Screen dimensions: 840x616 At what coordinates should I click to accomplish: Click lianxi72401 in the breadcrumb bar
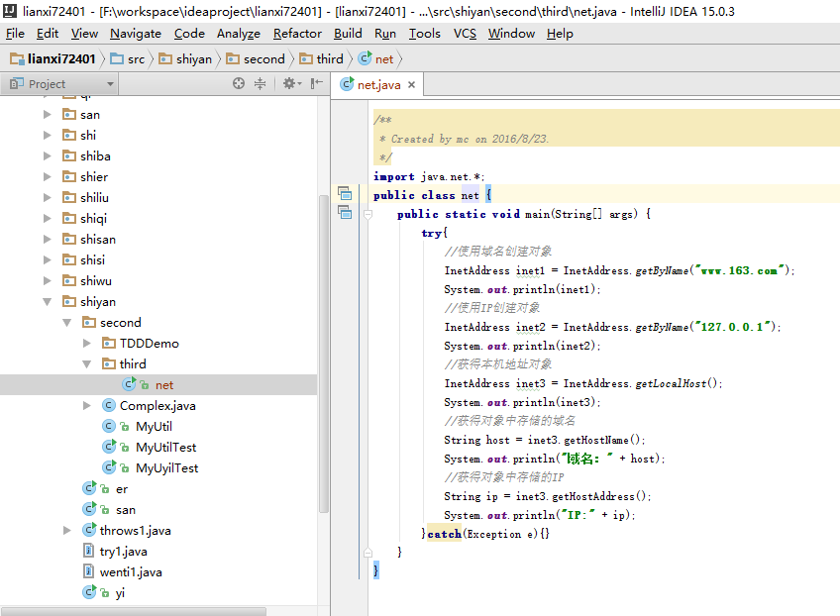click(x=53, y=58)
